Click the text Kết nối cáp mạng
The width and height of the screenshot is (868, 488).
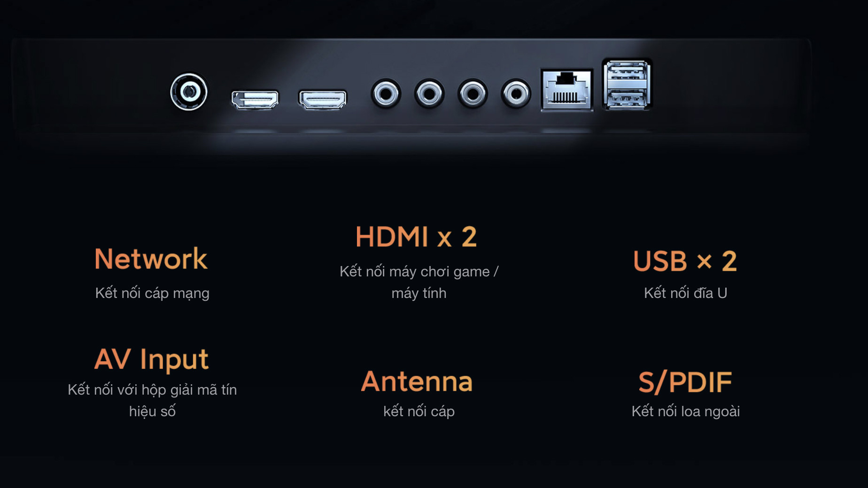152,293
